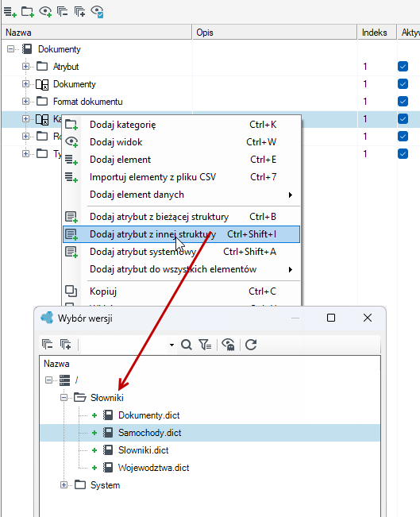Image resolution: width=420 pixels, height=517 pixels.
Task: Toggle active checkbox in the row starting with Ty
Action: pyautogui.click(x=403, y=154)
